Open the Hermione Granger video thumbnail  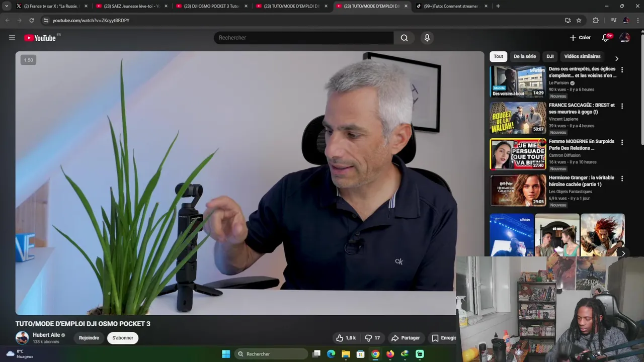point(518,190)
